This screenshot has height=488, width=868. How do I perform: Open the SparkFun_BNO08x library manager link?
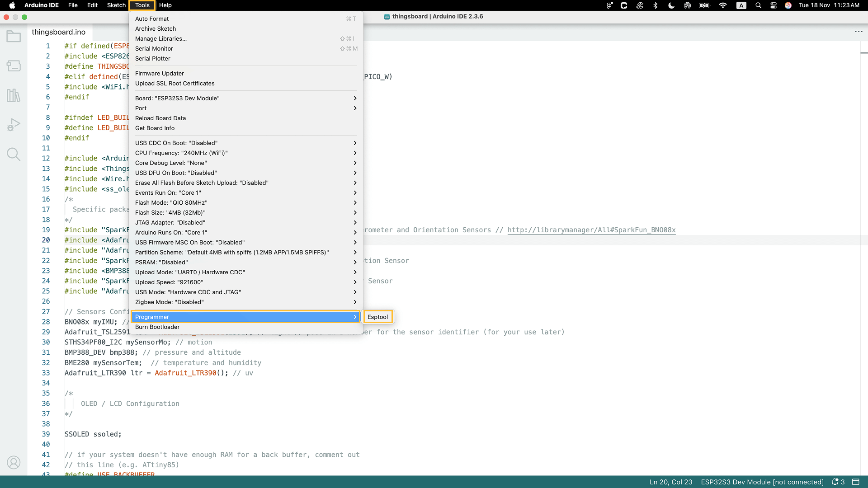[591, 230]
